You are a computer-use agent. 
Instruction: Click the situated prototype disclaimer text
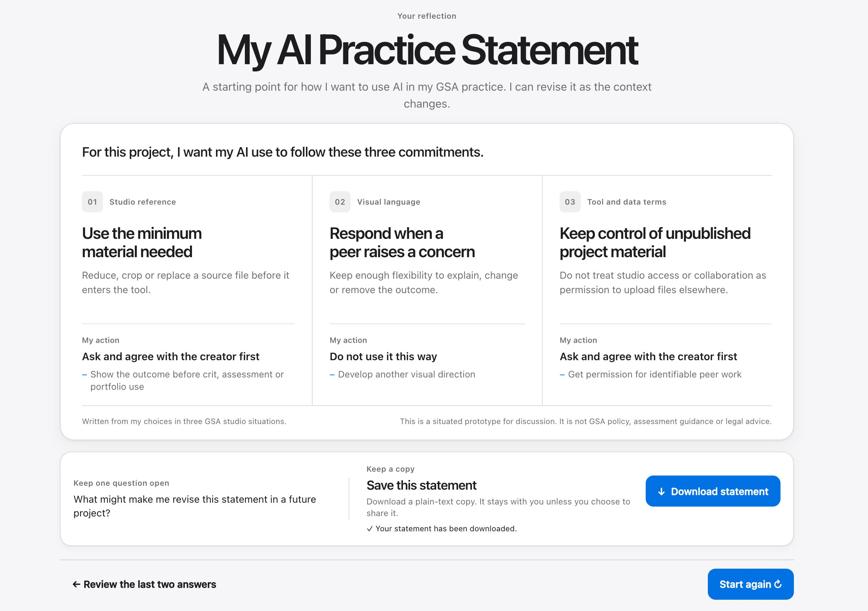(586, 421)
